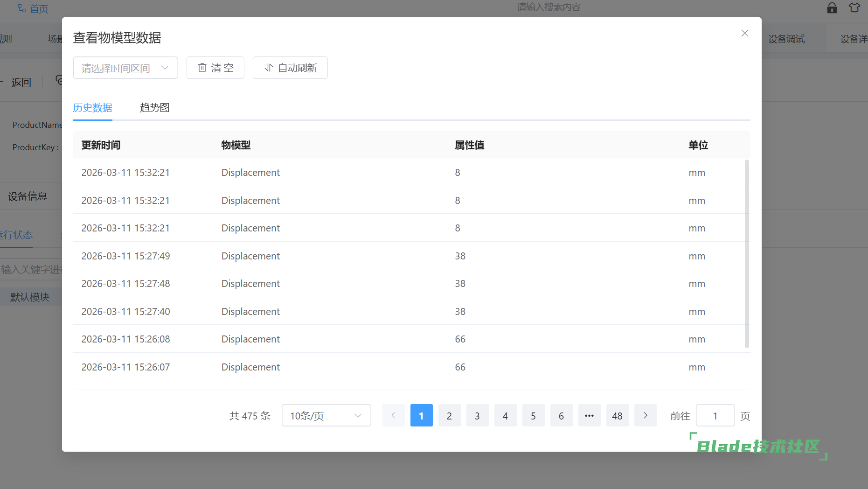
Task: Click the 清空 trash button
Action: click(x=215, y=68)
